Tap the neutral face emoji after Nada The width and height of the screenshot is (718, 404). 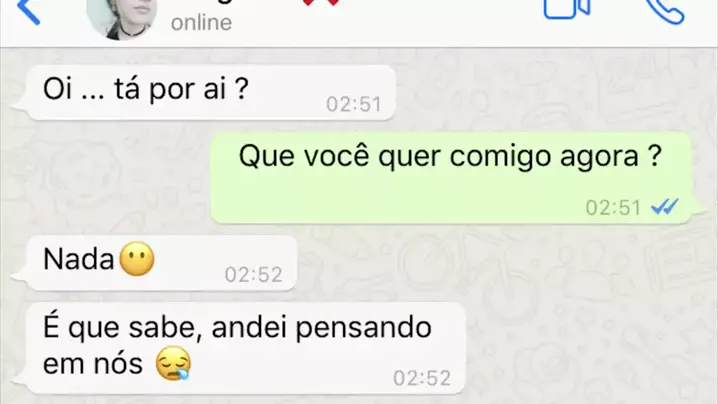click(x=136, y=259)
